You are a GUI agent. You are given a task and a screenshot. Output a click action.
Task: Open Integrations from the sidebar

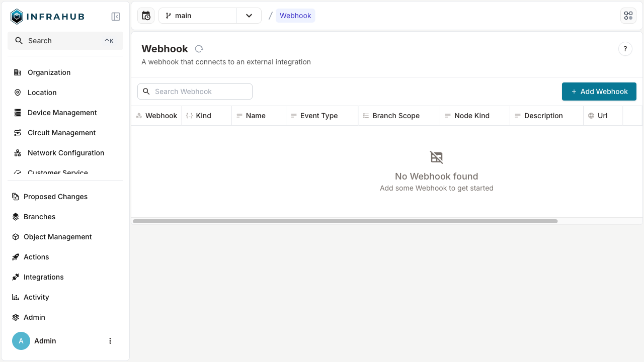[44, 277]
